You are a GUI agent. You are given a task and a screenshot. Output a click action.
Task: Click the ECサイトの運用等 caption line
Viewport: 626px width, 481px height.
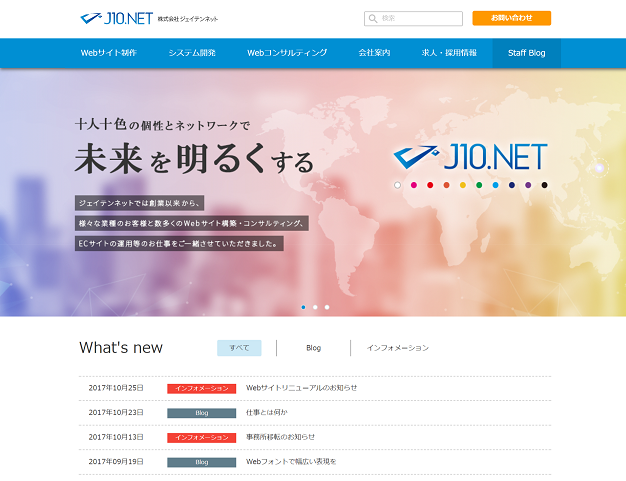click(x=179, y=243)
